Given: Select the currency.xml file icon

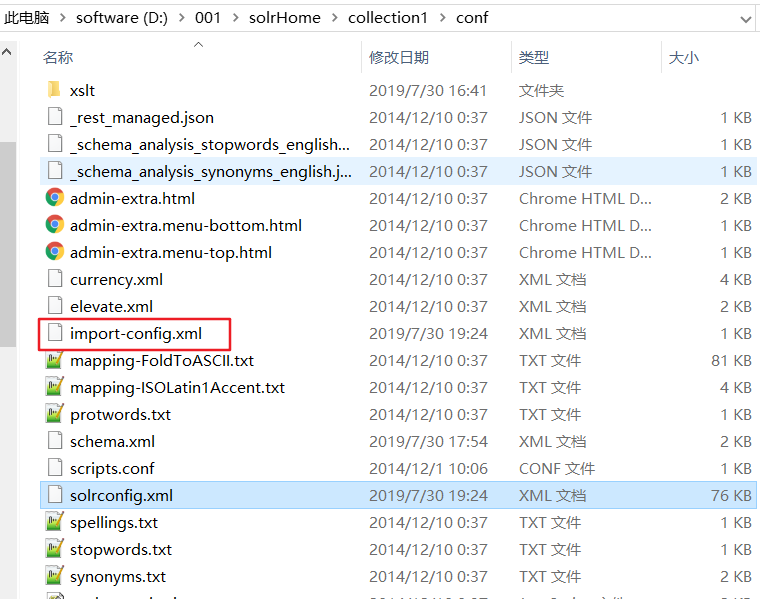Looking at the screenshot, I should point(55,279).
